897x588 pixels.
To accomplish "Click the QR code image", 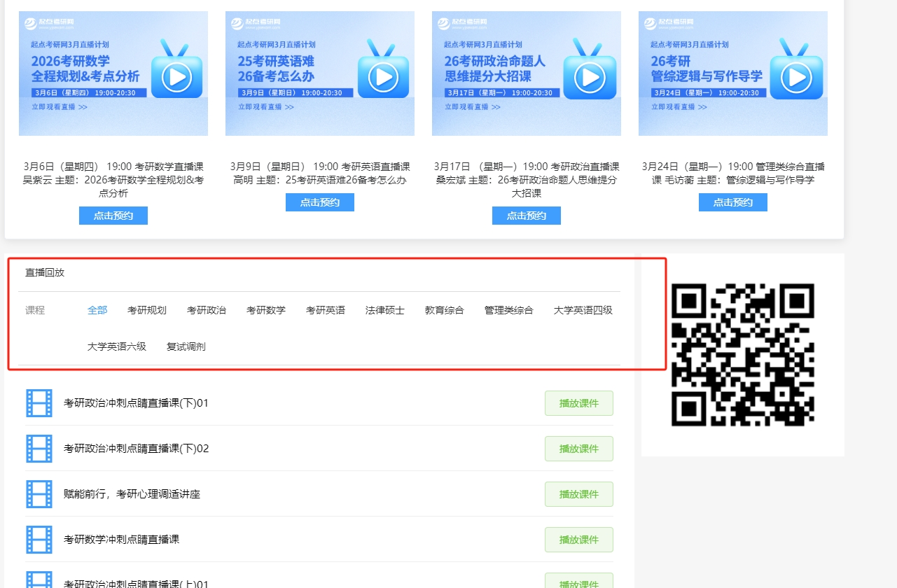I will pos(743,355).
